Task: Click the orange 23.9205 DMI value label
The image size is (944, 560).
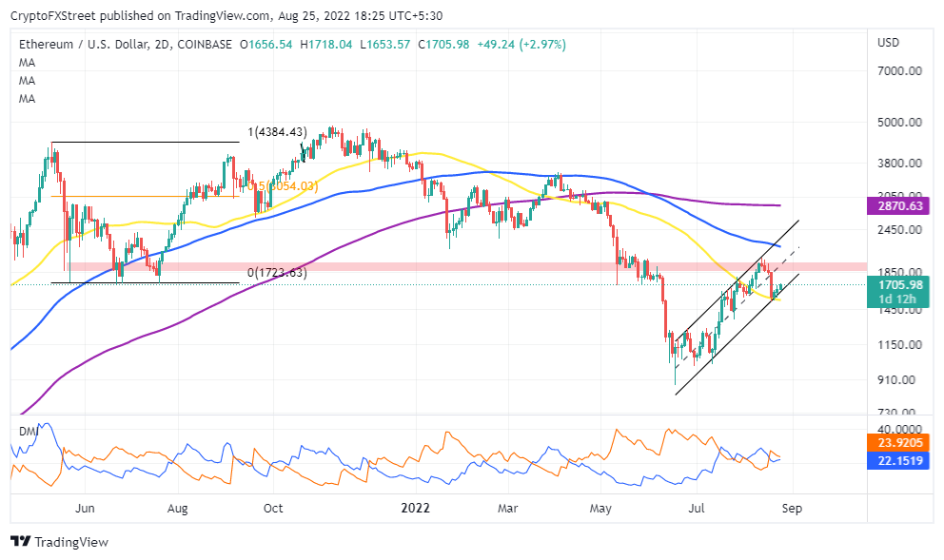Action: point(897,443)
